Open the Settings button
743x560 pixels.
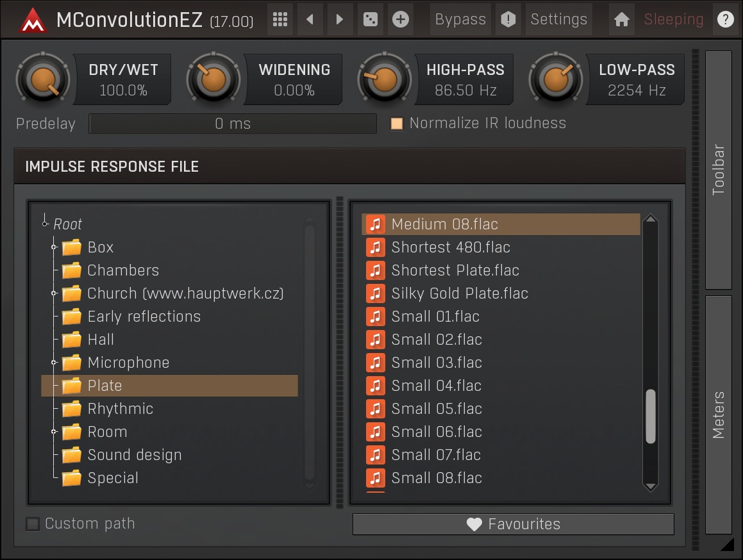pyautogui.click(x=558, y=19)
